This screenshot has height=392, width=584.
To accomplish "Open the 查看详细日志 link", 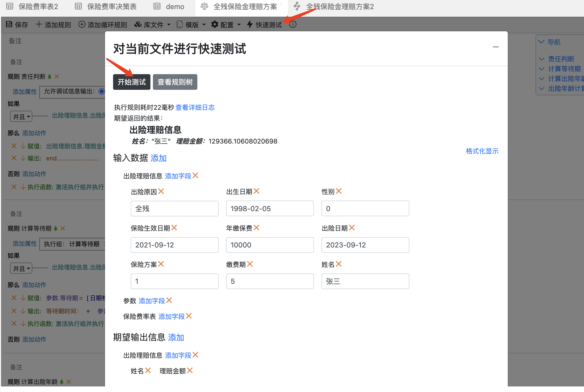I will (195, 107).
